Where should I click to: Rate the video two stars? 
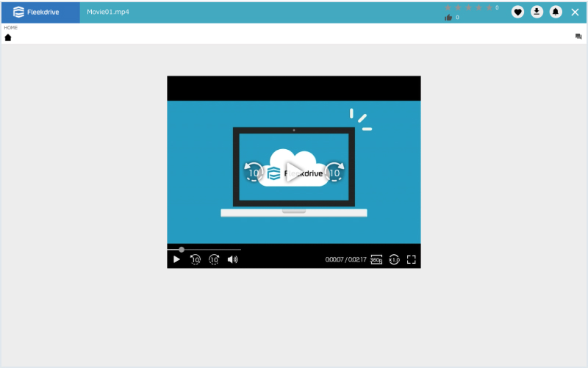pos(458,7)
